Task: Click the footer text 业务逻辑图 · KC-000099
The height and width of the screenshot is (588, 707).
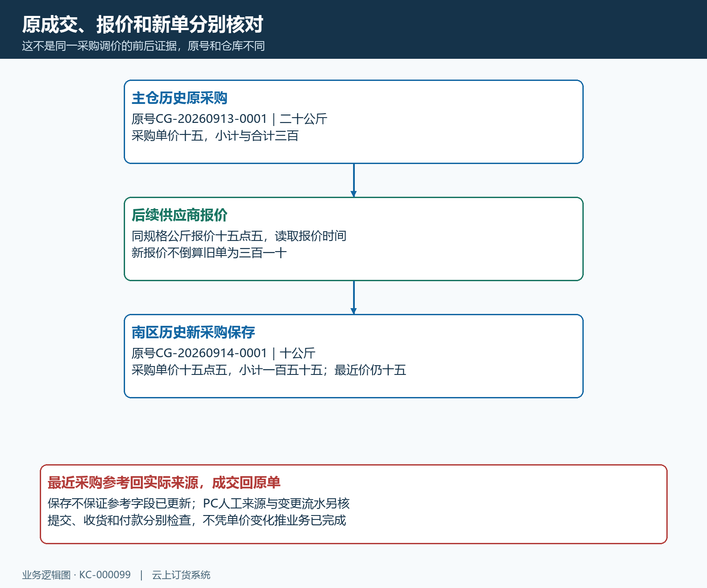Action: tap(76, 575)
